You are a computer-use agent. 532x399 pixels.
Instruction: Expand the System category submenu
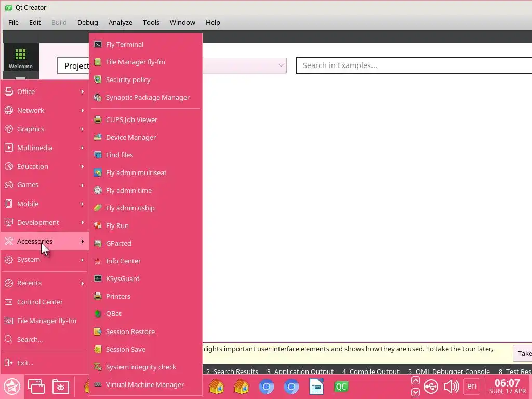click(45, 260)
